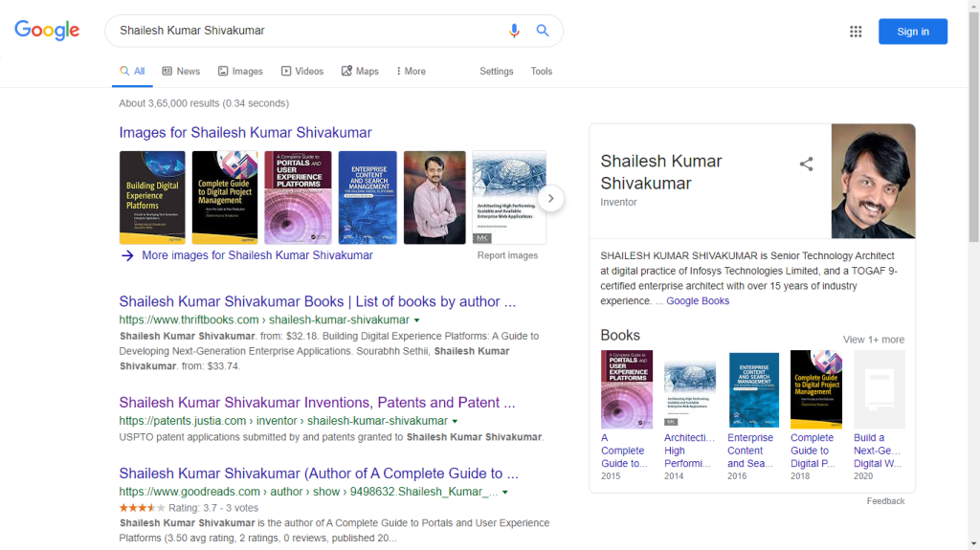Click View 1+ more books
This screenshot has height=550, width=980.
click(x=873, y=340)
